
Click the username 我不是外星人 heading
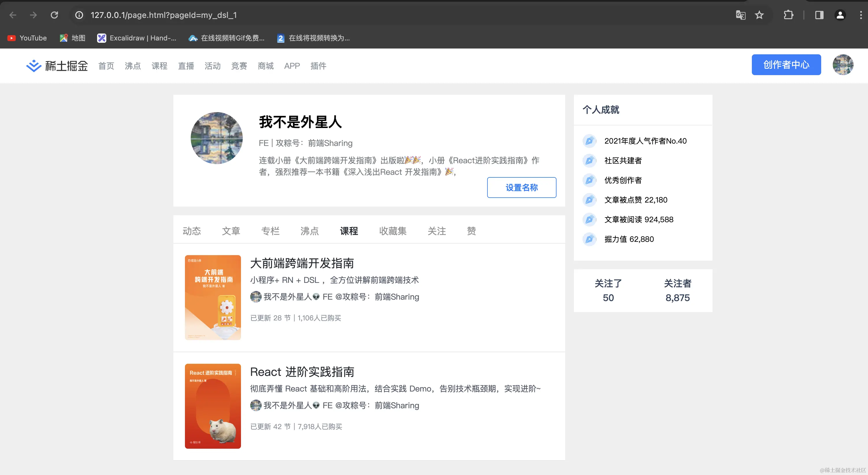300,122
